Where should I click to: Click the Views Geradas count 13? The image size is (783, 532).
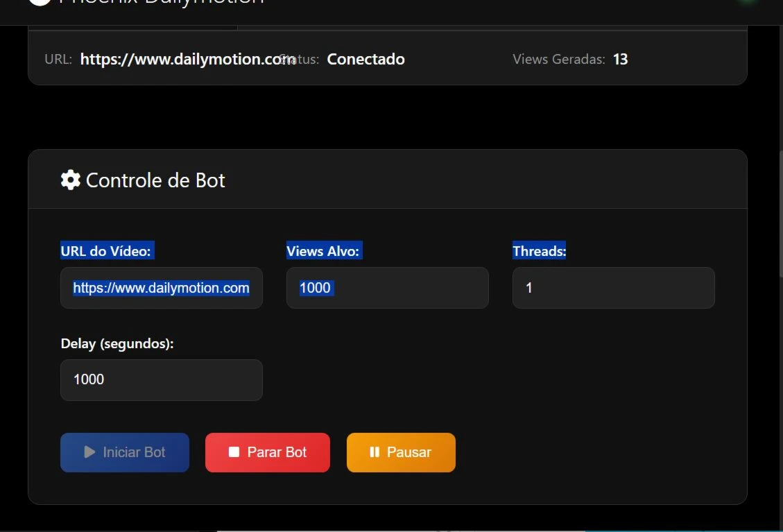[620, 59]
